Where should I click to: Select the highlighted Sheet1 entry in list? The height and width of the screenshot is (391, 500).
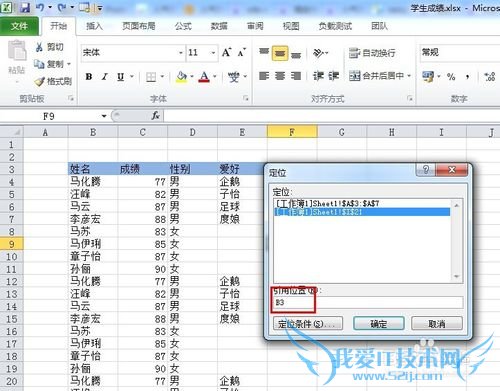pyautogui.click(x=362, y=212)
